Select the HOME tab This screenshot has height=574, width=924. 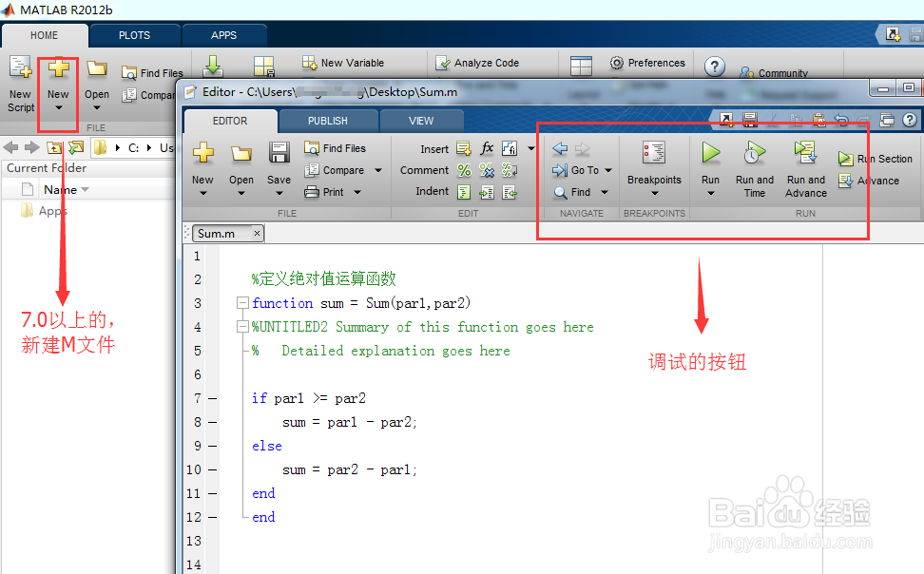point(44,35)
